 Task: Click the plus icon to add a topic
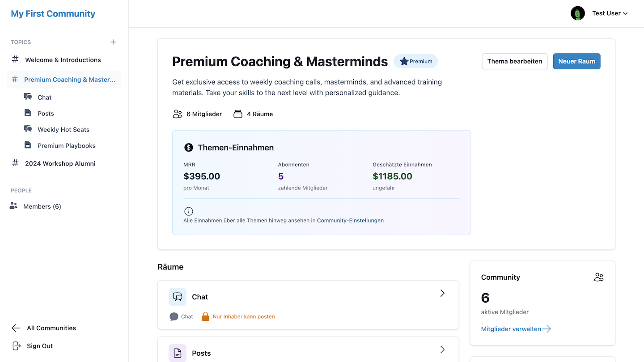113,42
